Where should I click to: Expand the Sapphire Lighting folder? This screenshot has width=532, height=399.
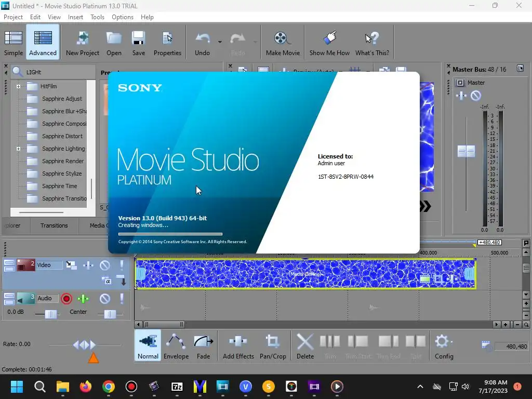click(x=18, y=149)
